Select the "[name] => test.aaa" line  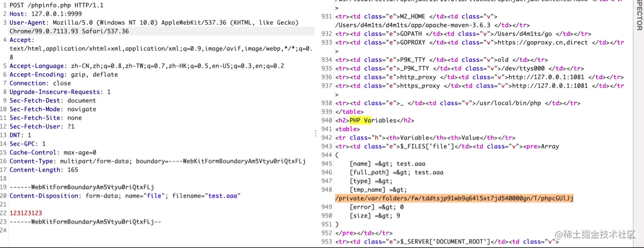pos(387,163)
